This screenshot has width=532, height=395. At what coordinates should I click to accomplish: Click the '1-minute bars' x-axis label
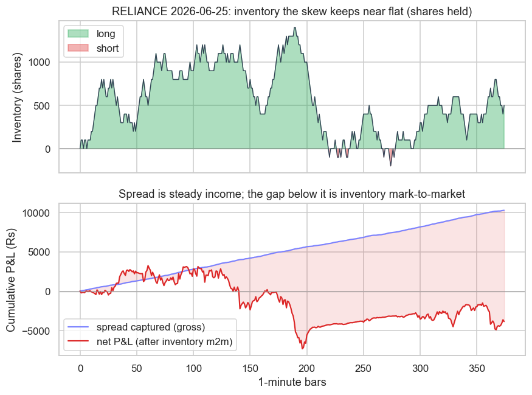pos(292,382)
